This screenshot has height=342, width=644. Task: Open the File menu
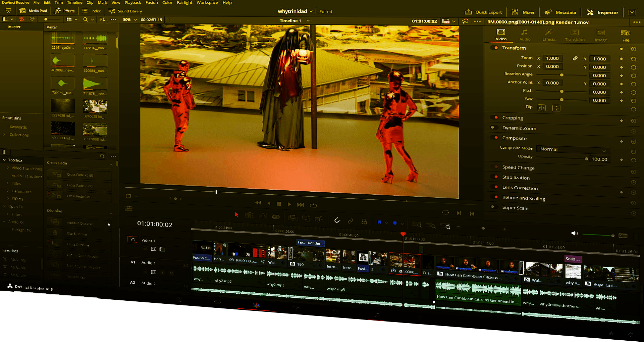coord(36,2)
